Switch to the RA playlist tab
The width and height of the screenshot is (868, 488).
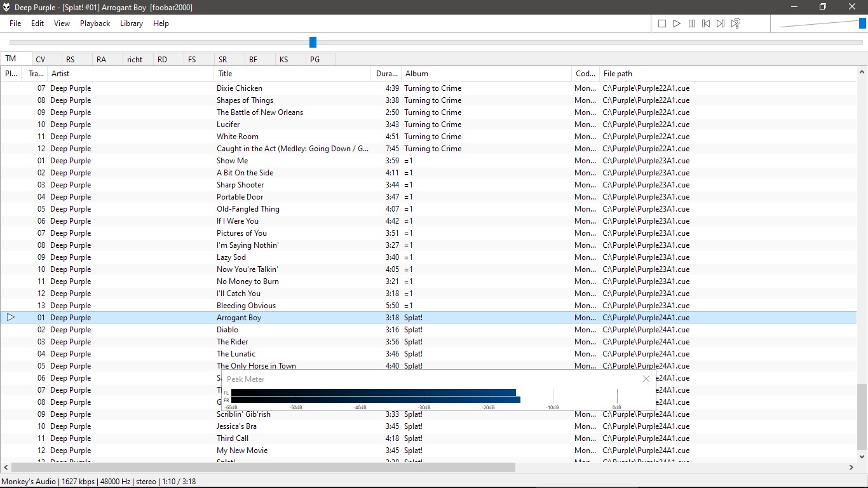click(x=108, y=59)
